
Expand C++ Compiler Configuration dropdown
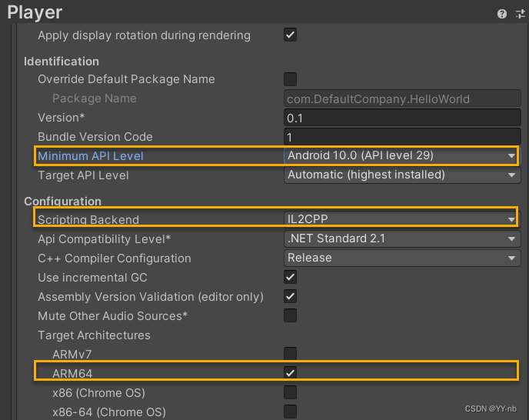point(401,258)
